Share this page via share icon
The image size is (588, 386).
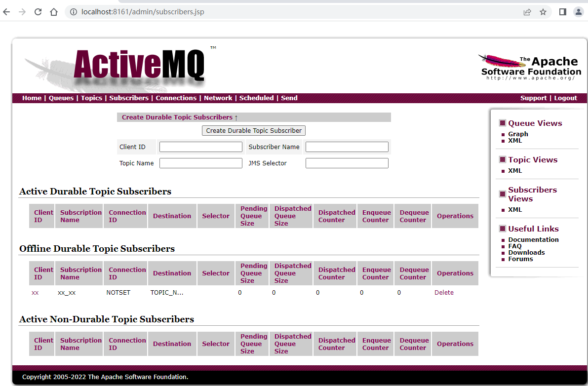[x=527, y=12]
